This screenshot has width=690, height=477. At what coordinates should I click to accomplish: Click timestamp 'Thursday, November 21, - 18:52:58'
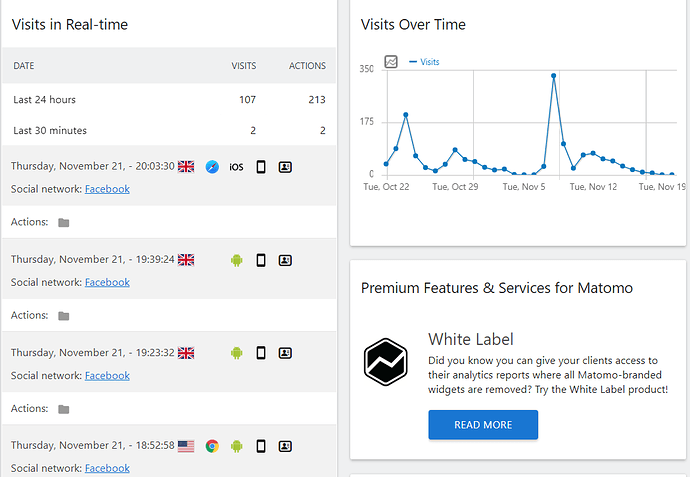click(93, 445)
